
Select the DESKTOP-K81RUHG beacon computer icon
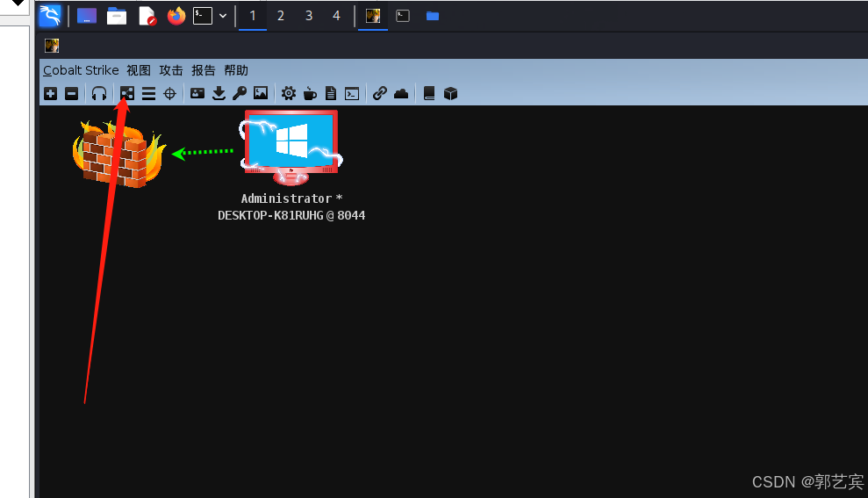point(291,148)
